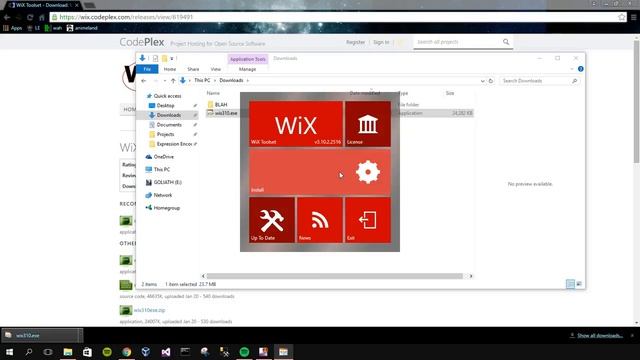640x360 pixels.
Task: Open the Apps bookmark shortcut
Action: click(13, 28)
